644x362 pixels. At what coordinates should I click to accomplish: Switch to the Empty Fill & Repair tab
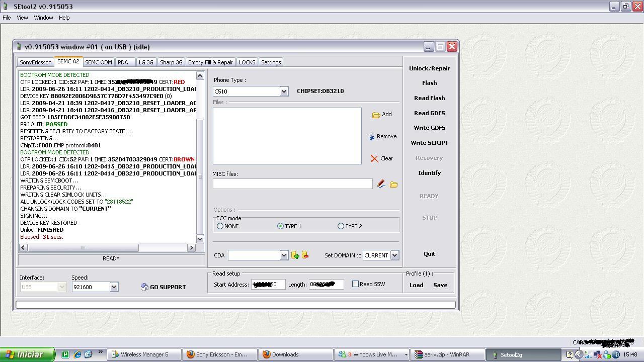pyautogui.click(x=210, y=62)
